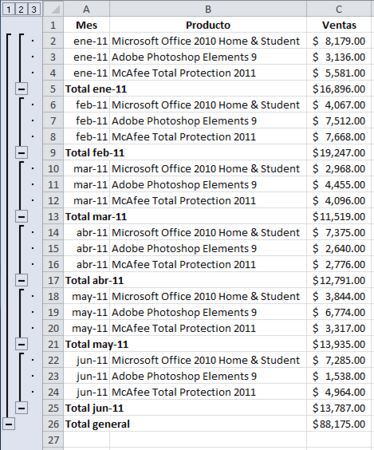Click the Mes header cell

(86, 25)
